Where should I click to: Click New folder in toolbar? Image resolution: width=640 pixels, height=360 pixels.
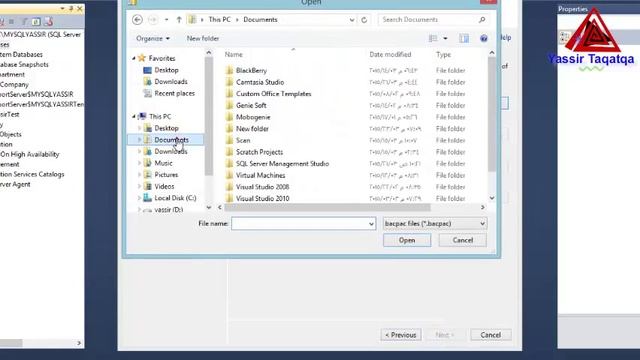click(203, 38)
